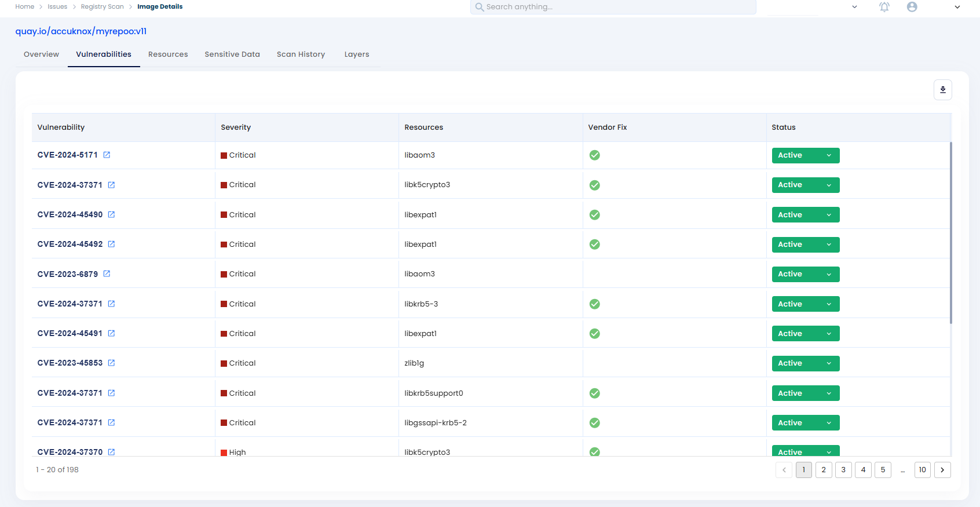
Task: Click zlib1g resource cell
Action: (x=414, y=363)
